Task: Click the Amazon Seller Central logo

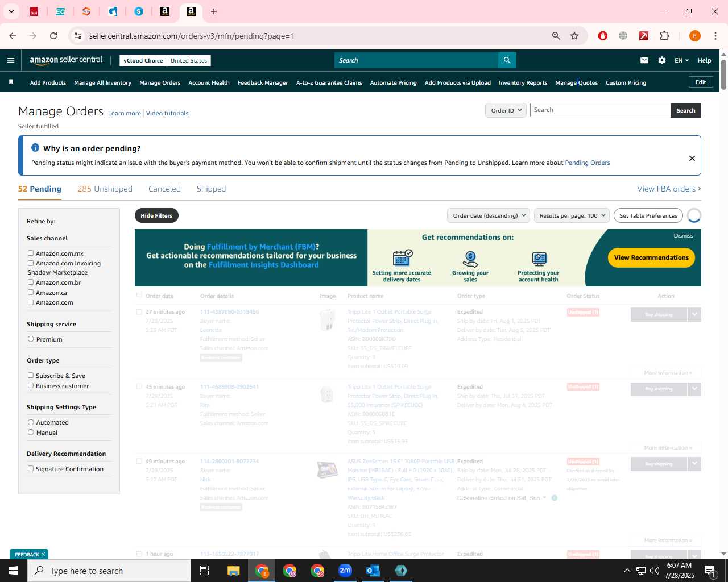Action: pos(66,60)
